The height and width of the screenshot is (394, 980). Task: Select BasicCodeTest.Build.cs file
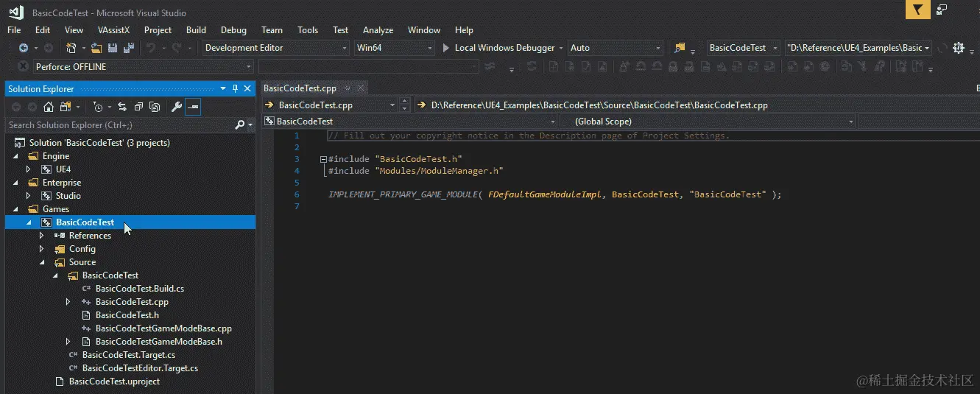pyautogui.click(x=140, y=289)
